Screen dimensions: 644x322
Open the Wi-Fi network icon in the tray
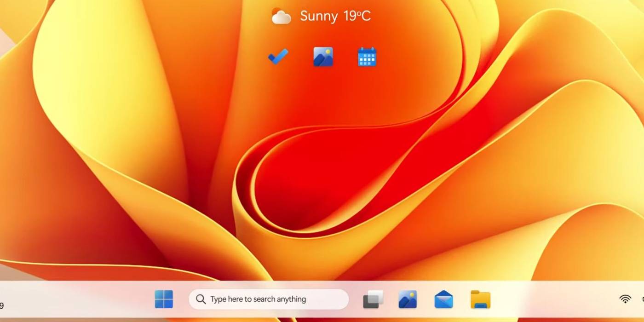[625, 299]
